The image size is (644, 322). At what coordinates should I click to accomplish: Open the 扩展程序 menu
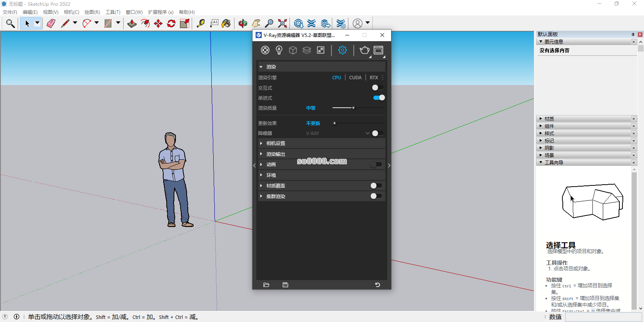click(x=161, y=12)
